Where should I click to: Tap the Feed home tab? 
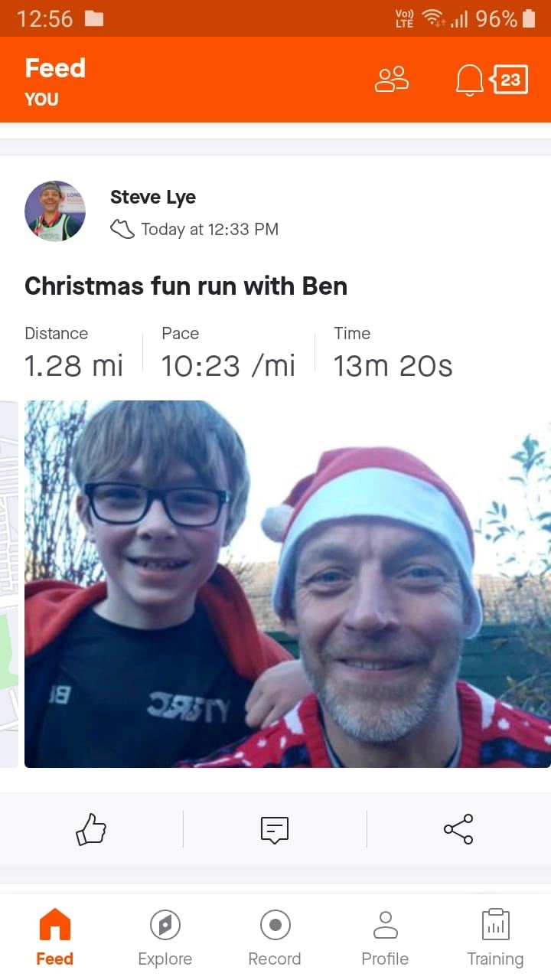[x=55, y=938]
